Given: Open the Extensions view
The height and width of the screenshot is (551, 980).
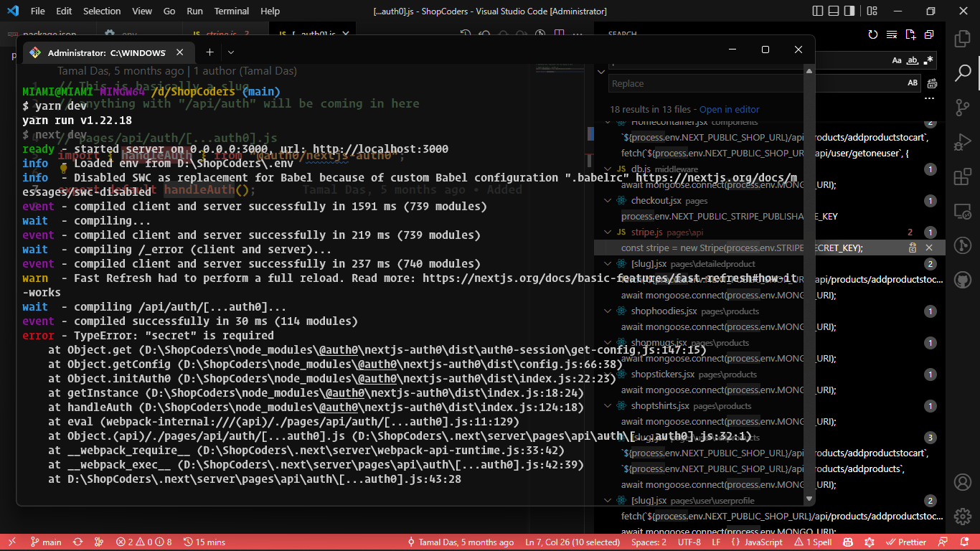Looking at the screenshot, I should (x=962, y=176).
